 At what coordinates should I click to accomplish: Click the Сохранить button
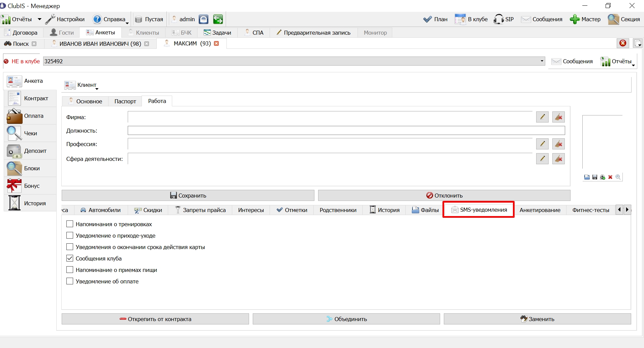[x=188, y=196]
